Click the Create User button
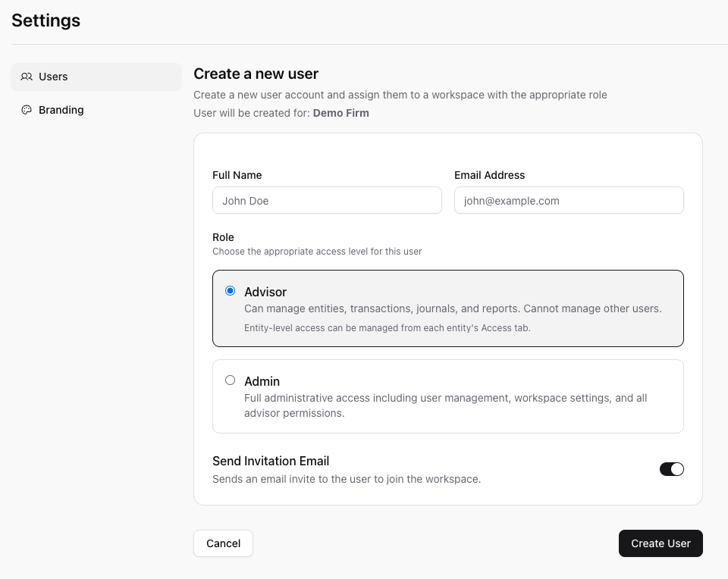Screen dimensions: 728x579 click(661, 543)
